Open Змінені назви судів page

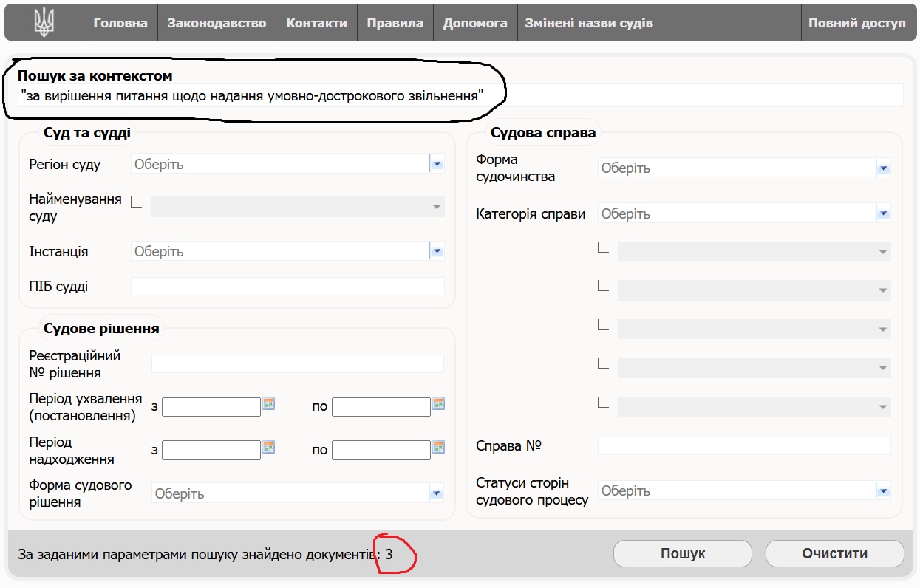[x=589, y=23]
